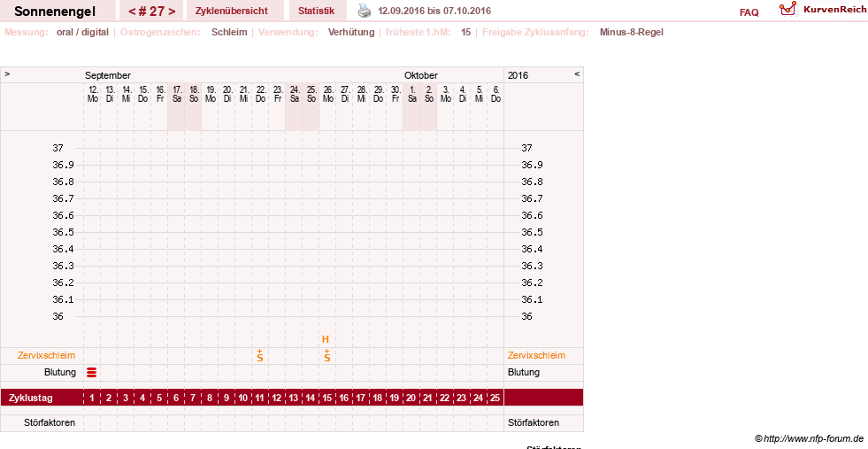Open the FAQ link
This screenshot has height=449, width=868.
point(749,12)
